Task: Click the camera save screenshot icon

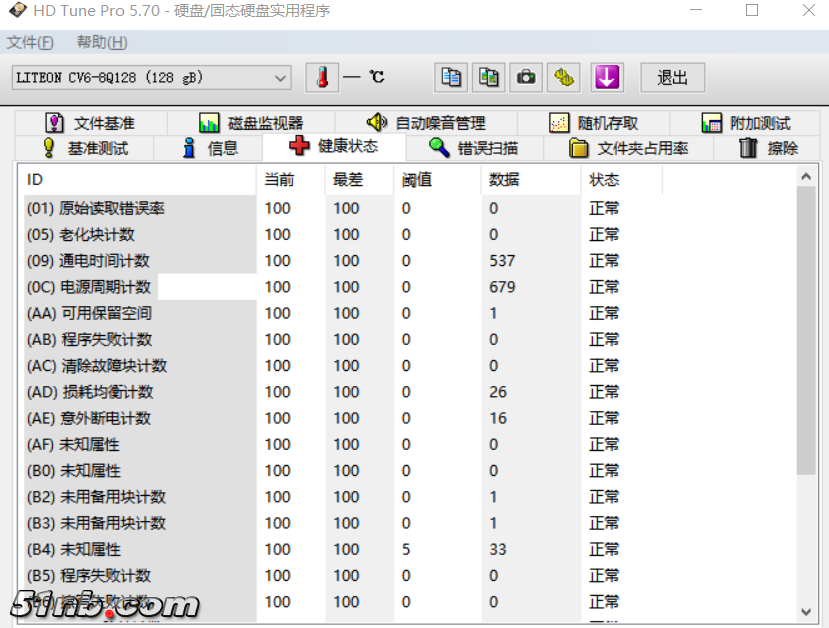Action: coord(525,77)
